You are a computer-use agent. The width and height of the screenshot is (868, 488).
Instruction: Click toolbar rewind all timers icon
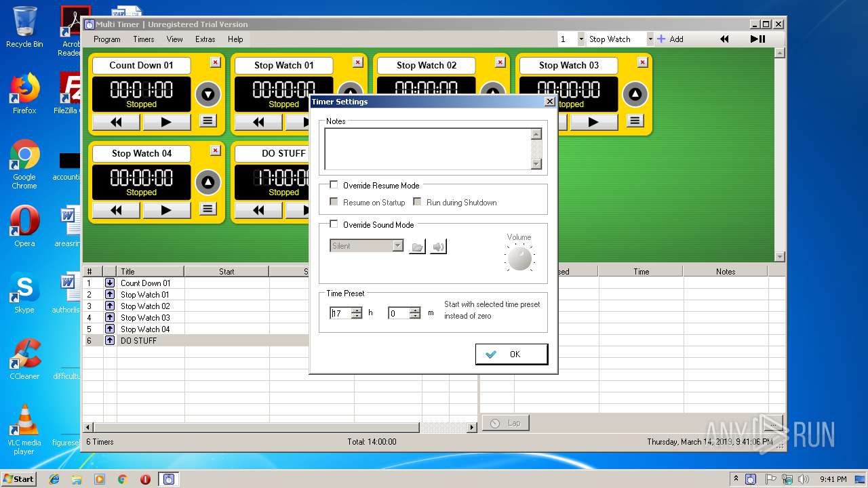(x=724, y=39)
